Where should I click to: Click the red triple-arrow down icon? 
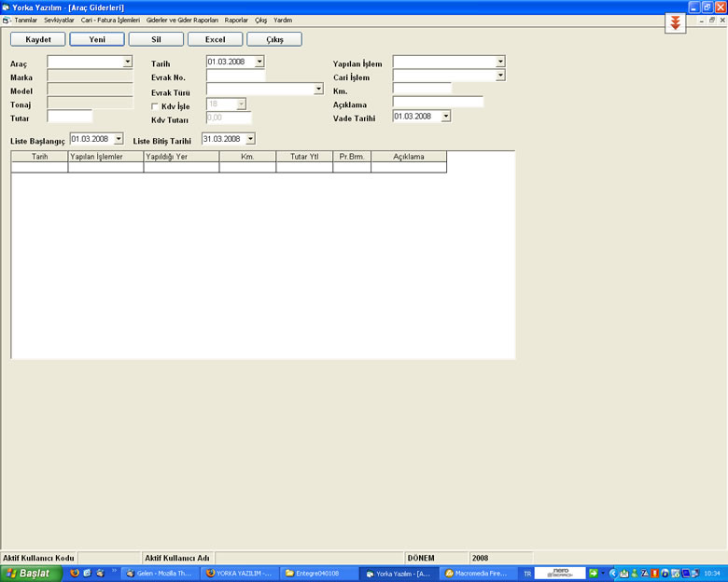point(675,22)
